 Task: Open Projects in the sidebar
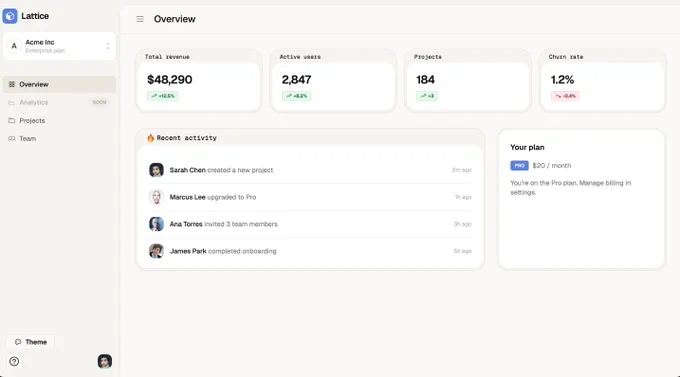59,121
